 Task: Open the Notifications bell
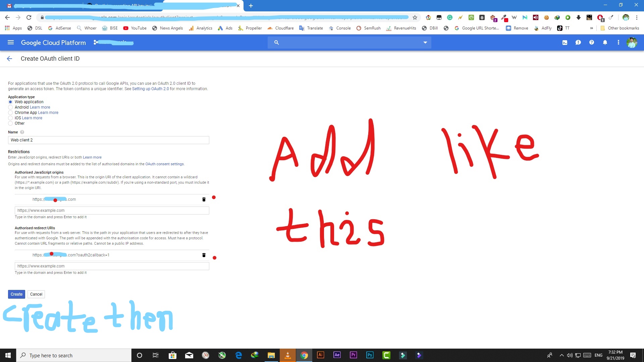[x=605, y=43]
